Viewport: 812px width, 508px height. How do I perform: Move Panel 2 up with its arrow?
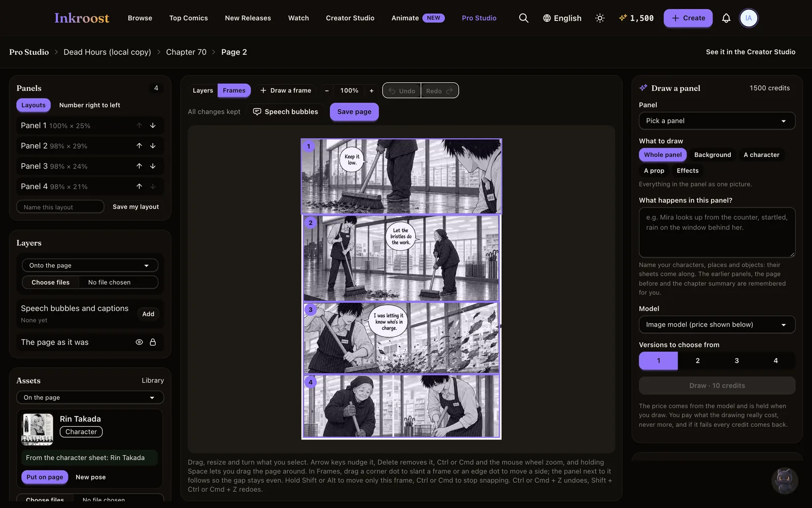(139, 146)
